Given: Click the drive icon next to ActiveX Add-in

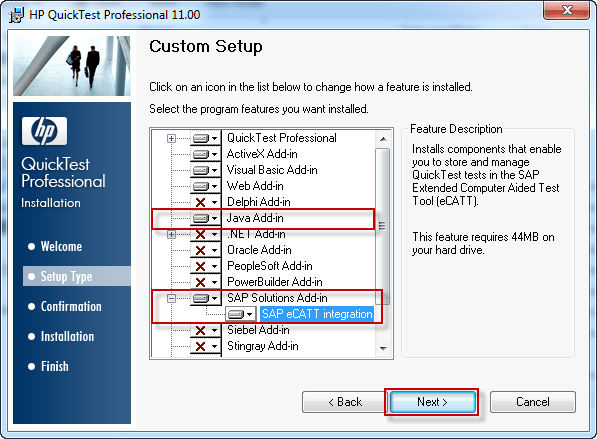Looking at the screenshot, I should [x=201, y=154].
